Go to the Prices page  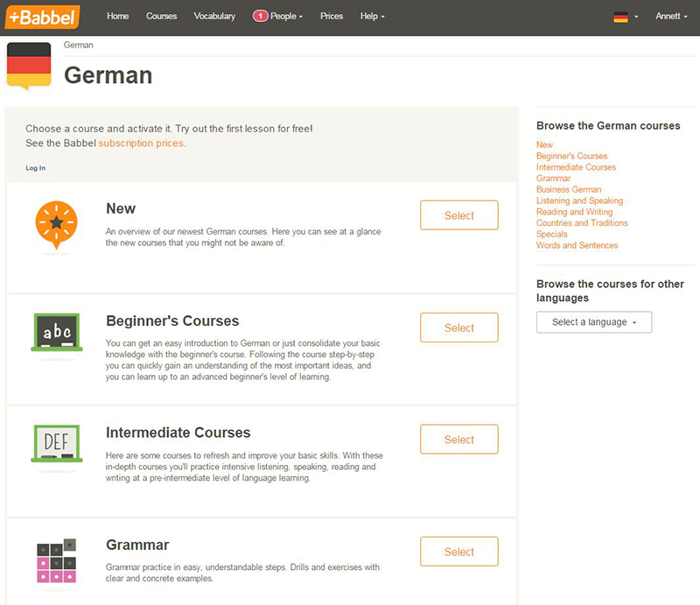click(332, 16)
